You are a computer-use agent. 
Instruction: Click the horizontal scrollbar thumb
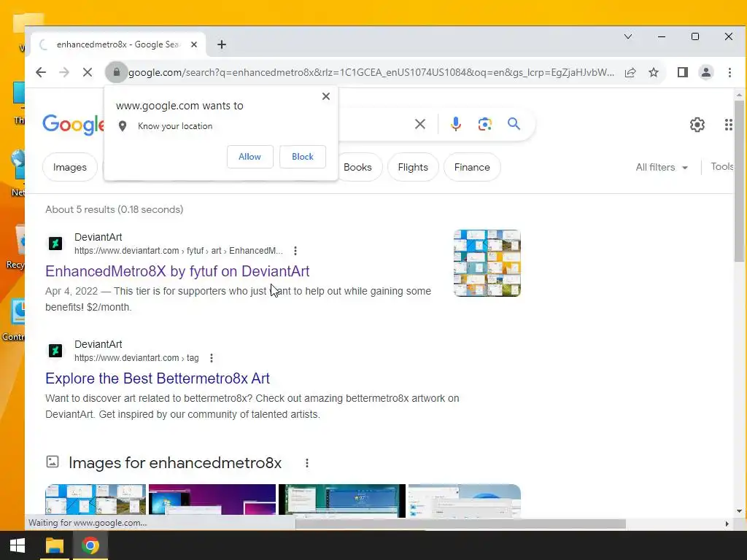click(460, 524)
